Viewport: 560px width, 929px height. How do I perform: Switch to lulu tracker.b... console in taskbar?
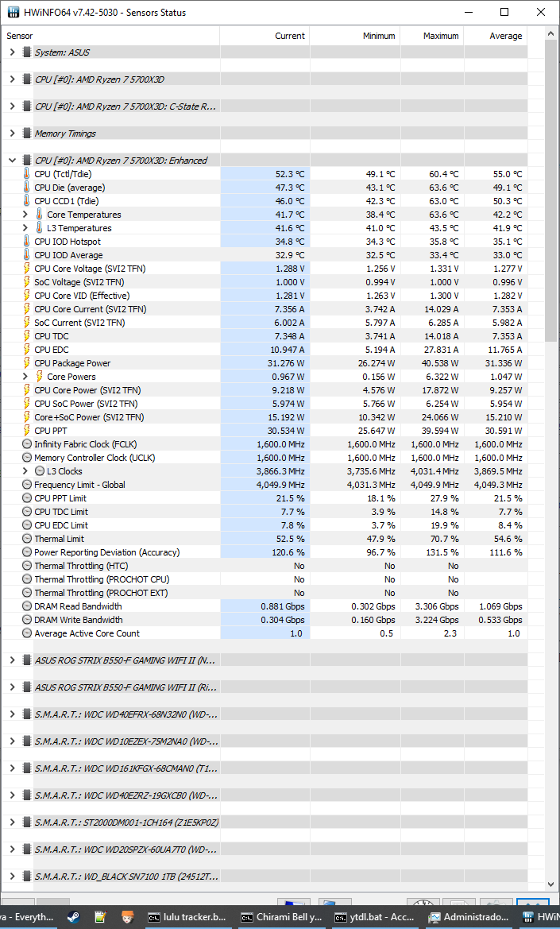[x=186, y=916]
